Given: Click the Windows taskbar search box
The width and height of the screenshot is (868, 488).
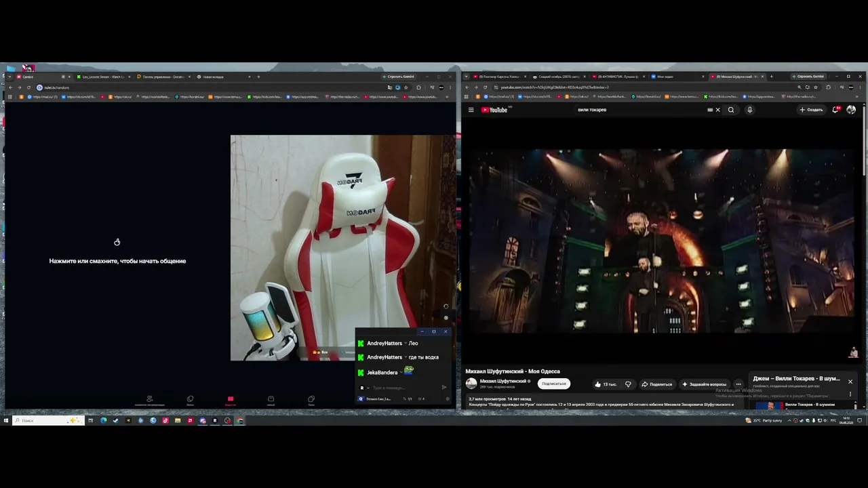Looking at the screenshot, I should pyautogui.click(x=47, y=420).
